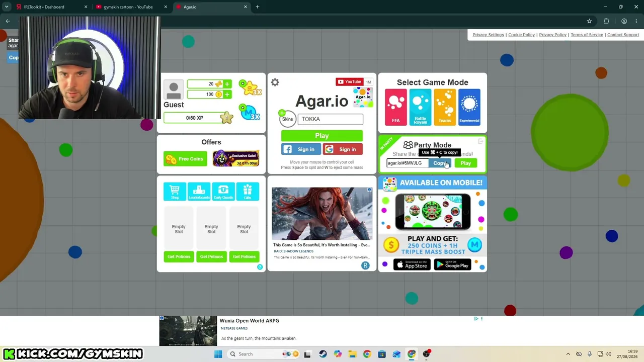
Task: Open the Leaderboards podium icon
Action: coord(199,192)
